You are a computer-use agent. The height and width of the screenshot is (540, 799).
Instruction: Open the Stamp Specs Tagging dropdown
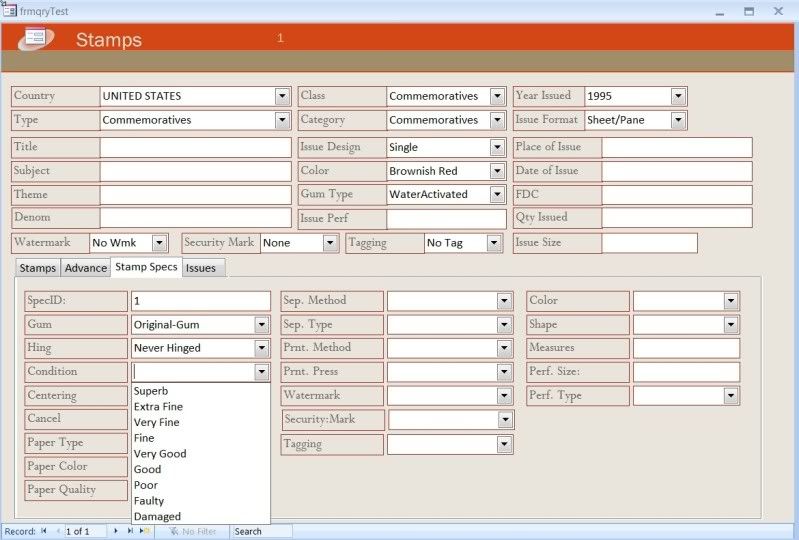click(x=504, y=444)
